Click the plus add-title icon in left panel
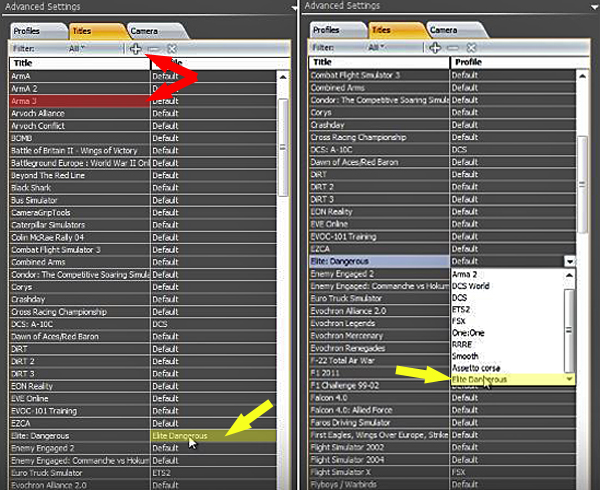 (135, 49)
